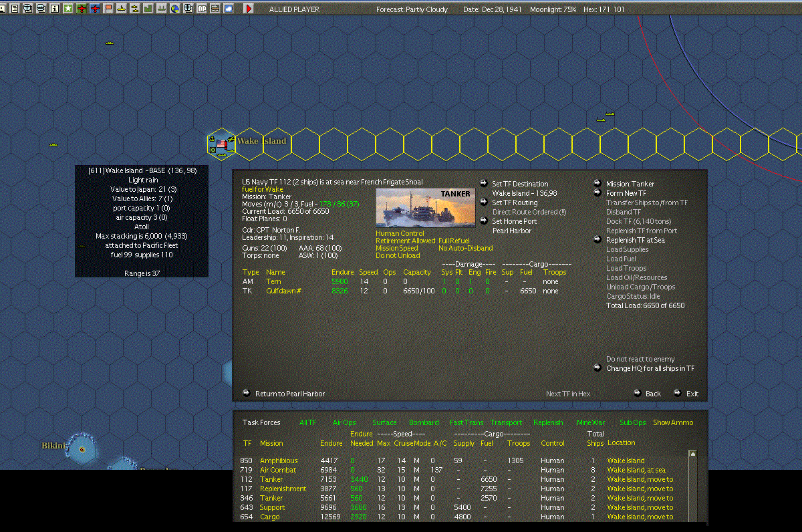
Task: Toggle Retirement Allowed setting
Action: 406,241
